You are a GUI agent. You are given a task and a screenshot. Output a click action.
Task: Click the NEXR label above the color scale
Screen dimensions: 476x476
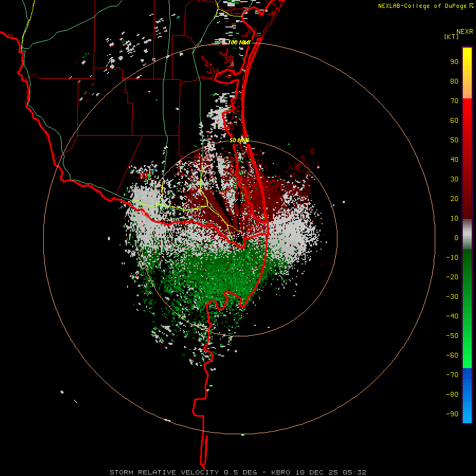[465, 32]
